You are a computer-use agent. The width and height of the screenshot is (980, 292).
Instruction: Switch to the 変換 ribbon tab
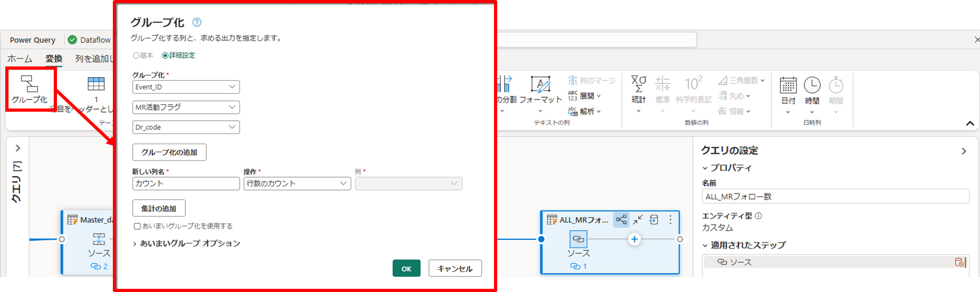[x=54, y=59]
